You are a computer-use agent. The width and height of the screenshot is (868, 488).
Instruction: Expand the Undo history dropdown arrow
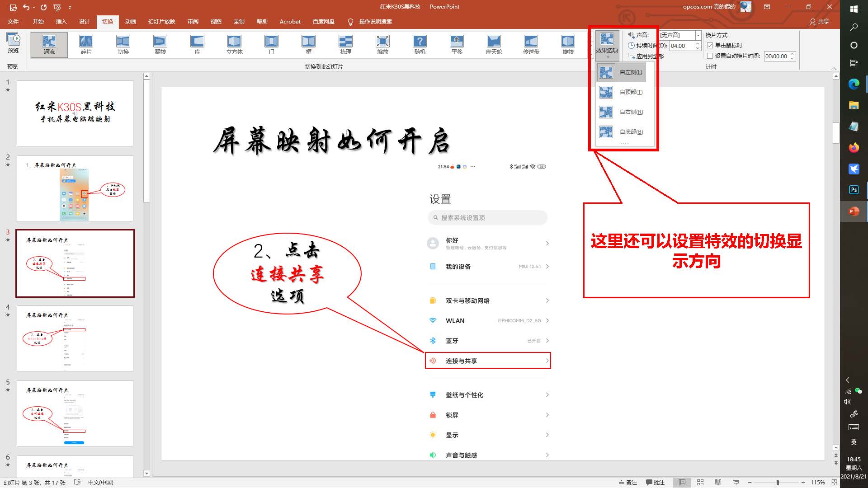tap(34, 7)
